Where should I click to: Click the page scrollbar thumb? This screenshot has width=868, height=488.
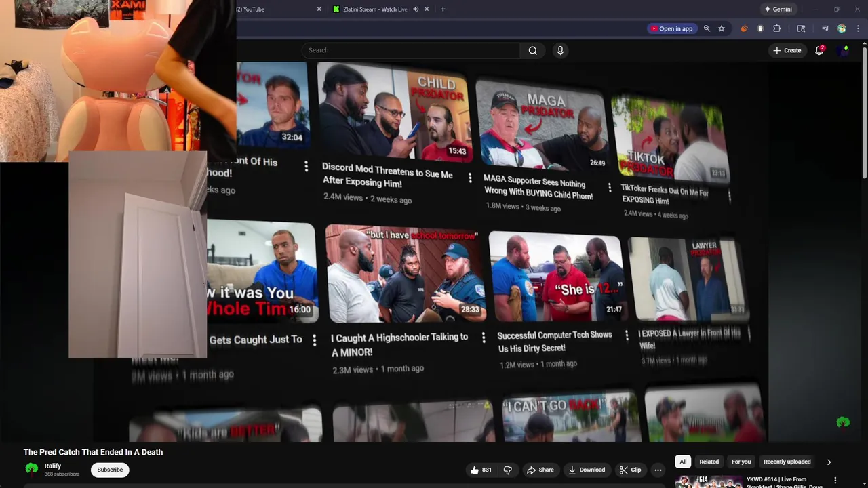coord(864,112)
